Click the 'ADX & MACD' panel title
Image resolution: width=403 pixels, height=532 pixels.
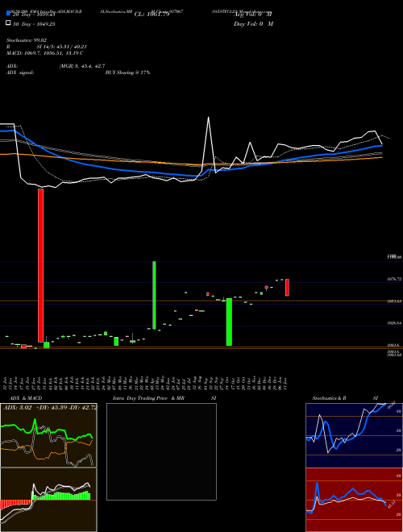click(x=26, y=398)
